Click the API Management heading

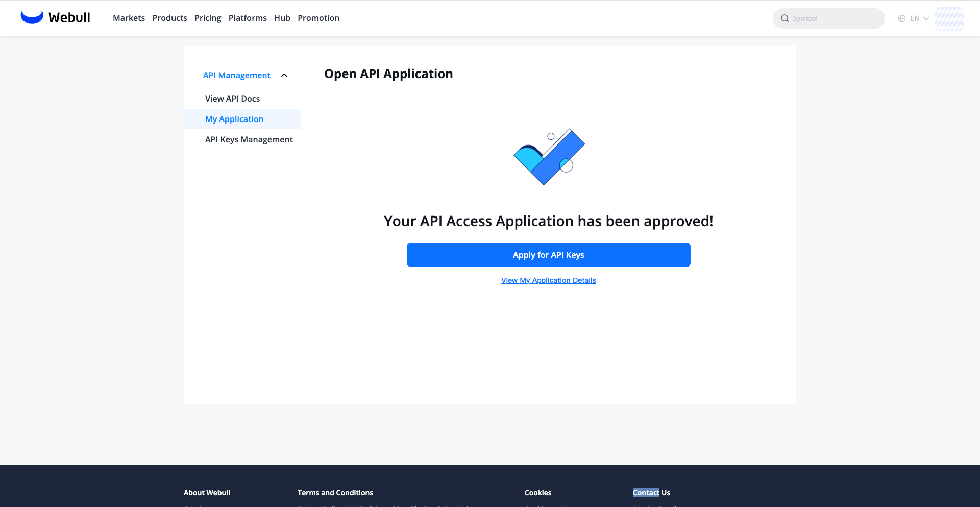(237, 75)
